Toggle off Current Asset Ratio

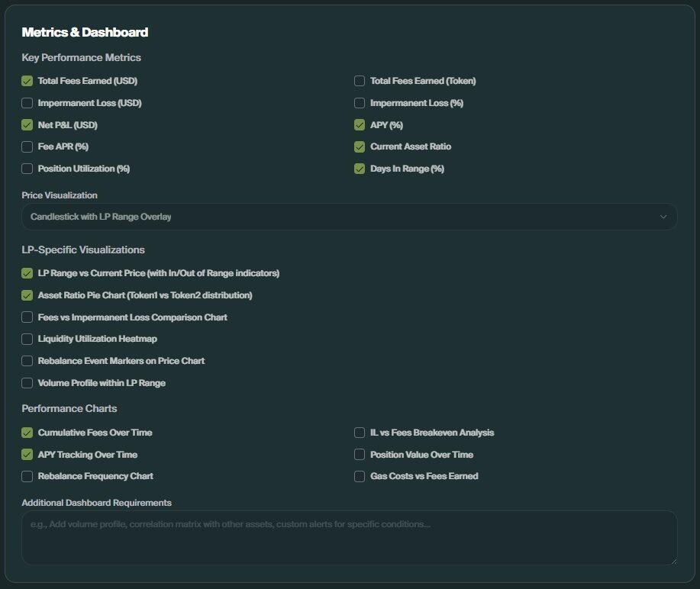click(x=360, y=146)
